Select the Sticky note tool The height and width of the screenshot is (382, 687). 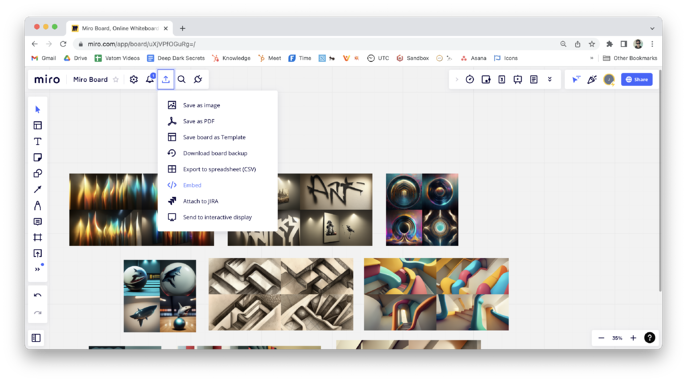[x=38, y=157]
